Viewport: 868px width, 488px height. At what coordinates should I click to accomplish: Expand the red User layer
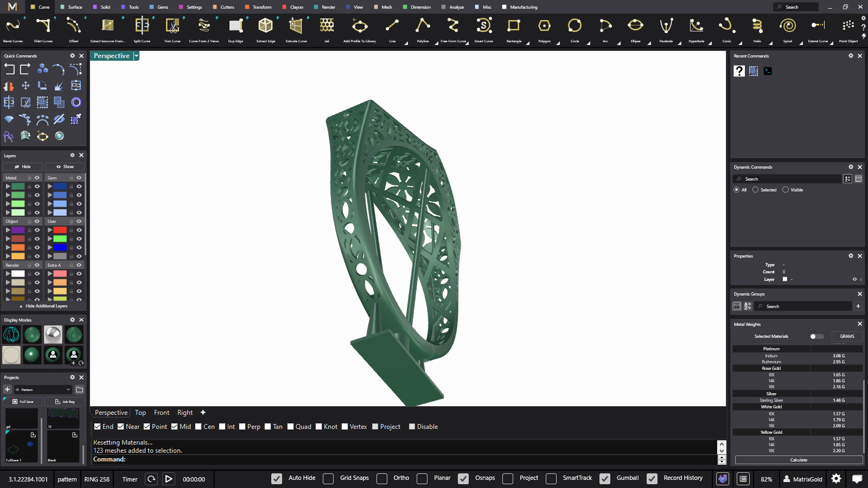(x=49, y=230)
